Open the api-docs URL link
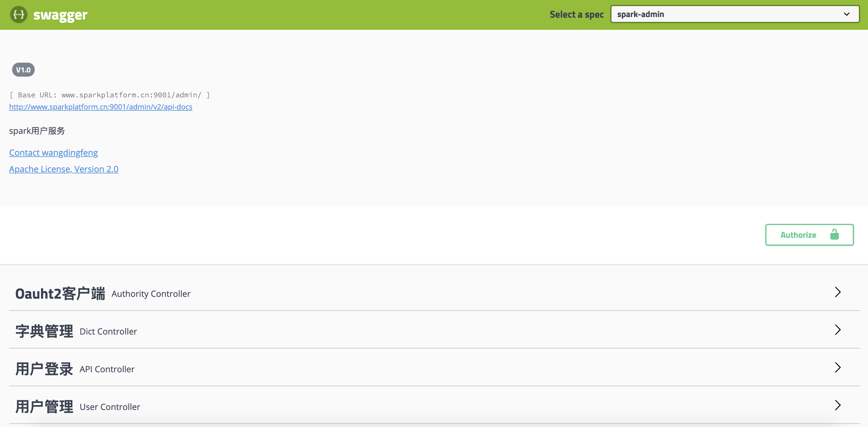This screenshot has width=868, height=427. coord(101,107)
